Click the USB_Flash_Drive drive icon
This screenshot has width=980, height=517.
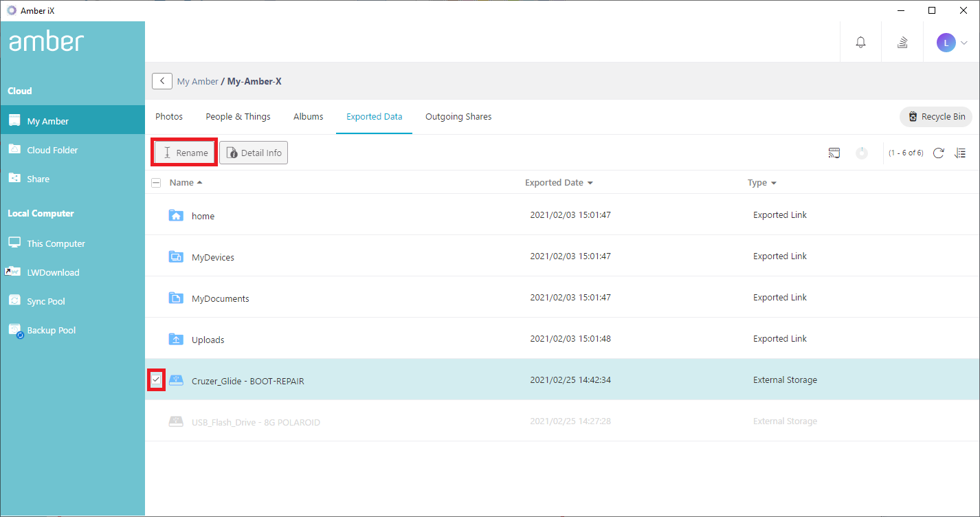point(176,421)
